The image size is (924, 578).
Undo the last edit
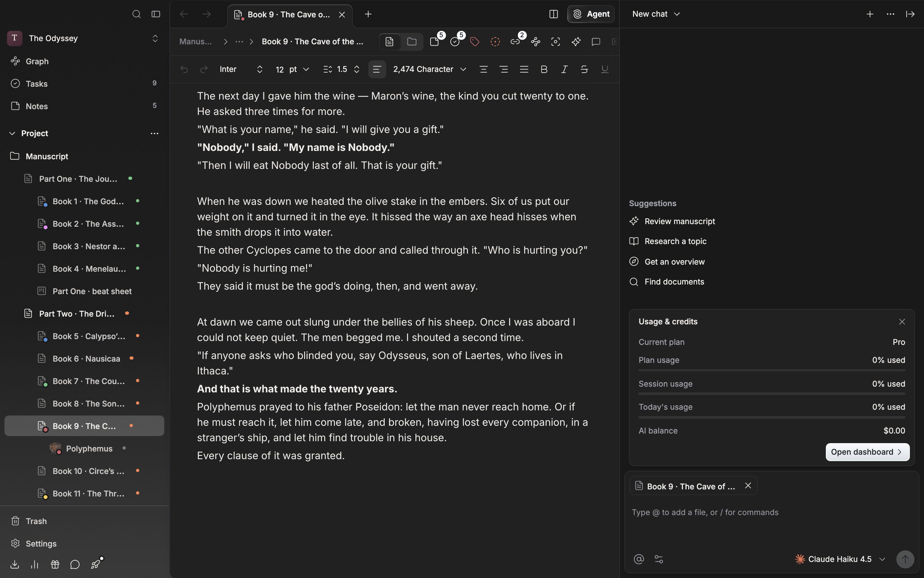click(x=184, y=69)
